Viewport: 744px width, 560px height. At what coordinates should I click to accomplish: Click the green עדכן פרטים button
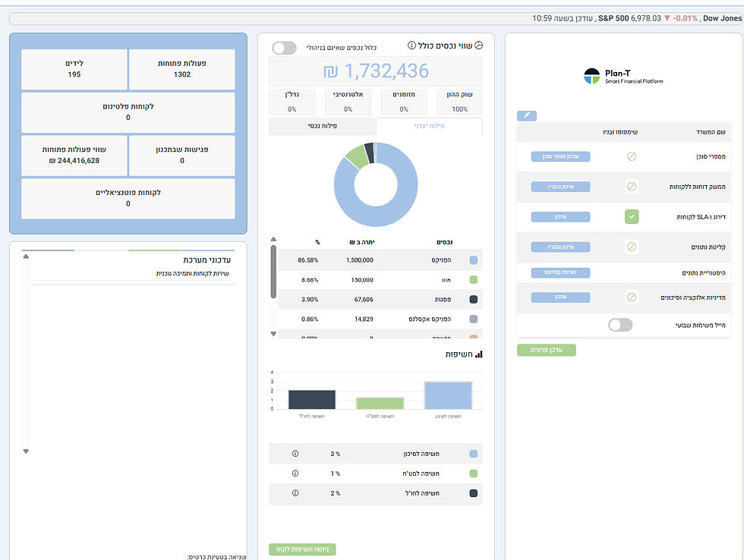pos(546,350)
